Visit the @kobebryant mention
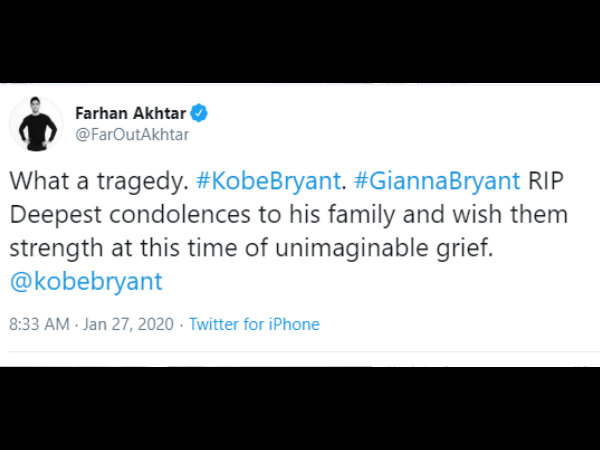The height and width of the screenshot is (450, 600). (86, 281)
